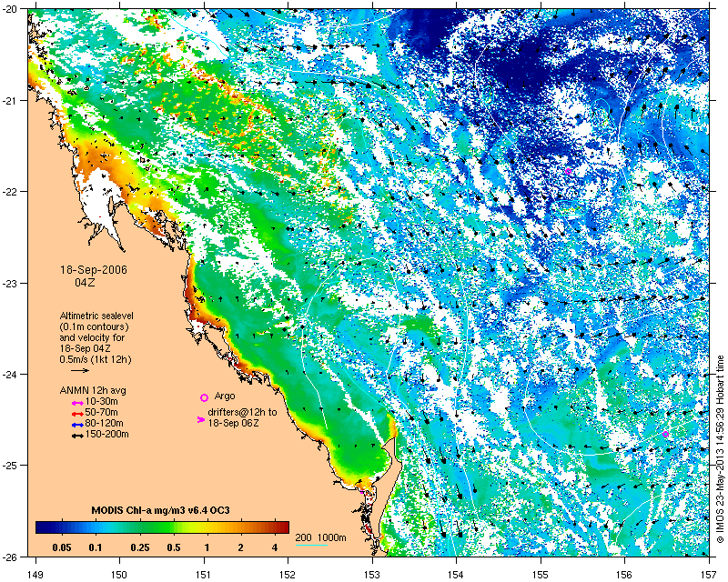Click the '-23' latitude axis label

tap(11, 283)
